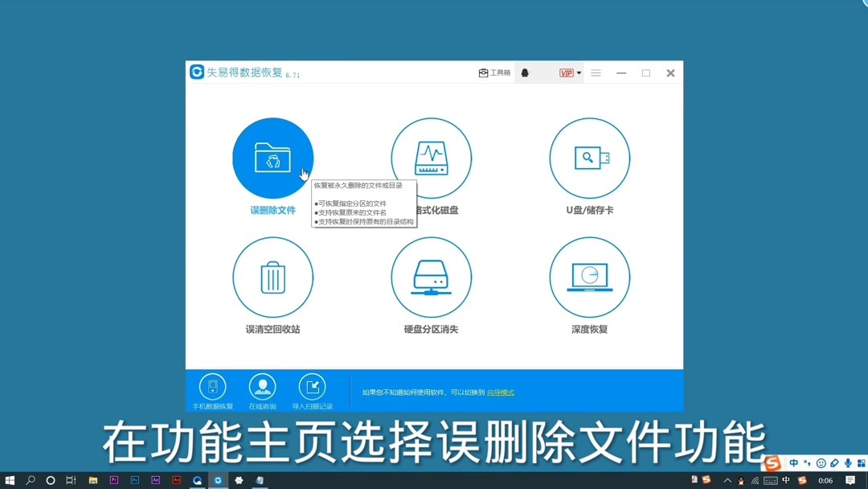
Task: Click the 向导模式 wizard mode link
Action: point(498,392)
